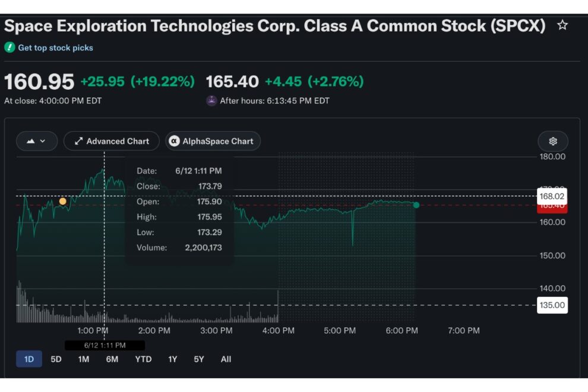Add SPCX to watchlist with star icon
Viewport: 588px width, 392px height.
(x=562, y=25)
